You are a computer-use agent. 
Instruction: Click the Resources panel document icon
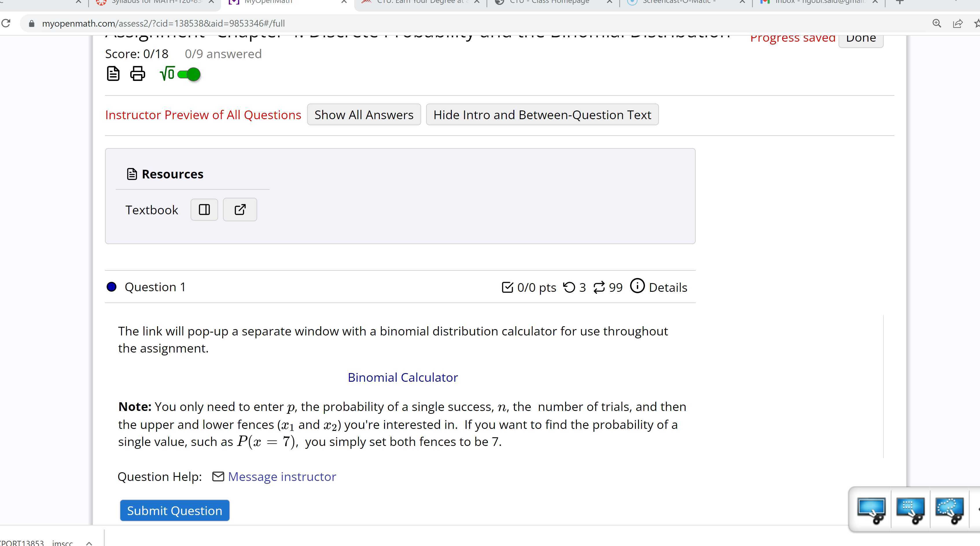(x=131, y=174)
